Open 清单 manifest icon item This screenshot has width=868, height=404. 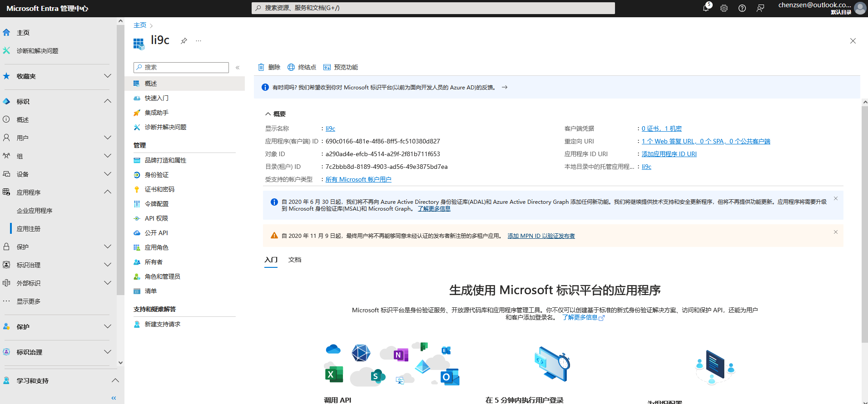click(137, 291)
